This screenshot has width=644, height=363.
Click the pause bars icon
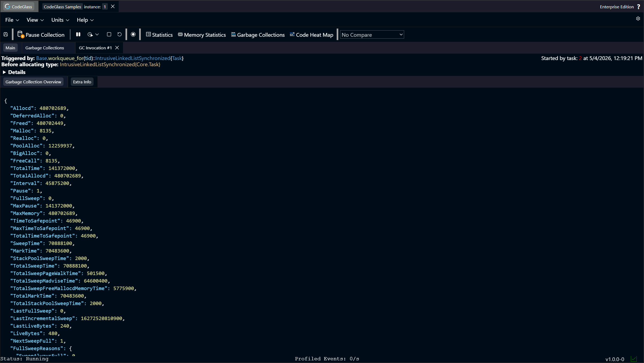coord(78,35)
